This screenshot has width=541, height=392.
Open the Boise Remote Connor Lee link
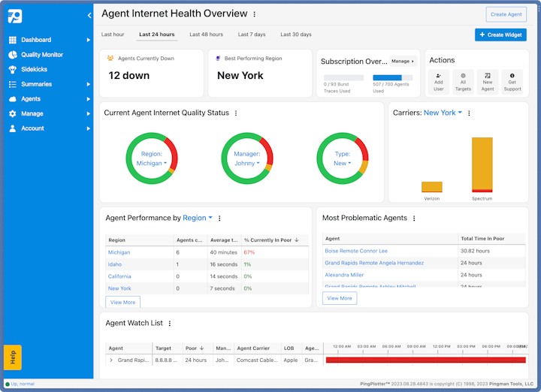356,251
